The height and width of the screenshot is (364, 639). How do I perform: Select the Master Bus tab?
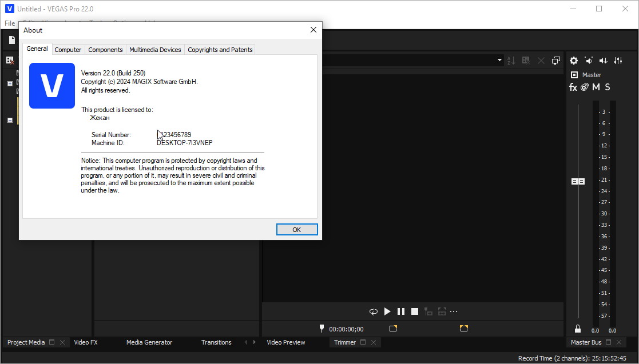click(586, 342)
